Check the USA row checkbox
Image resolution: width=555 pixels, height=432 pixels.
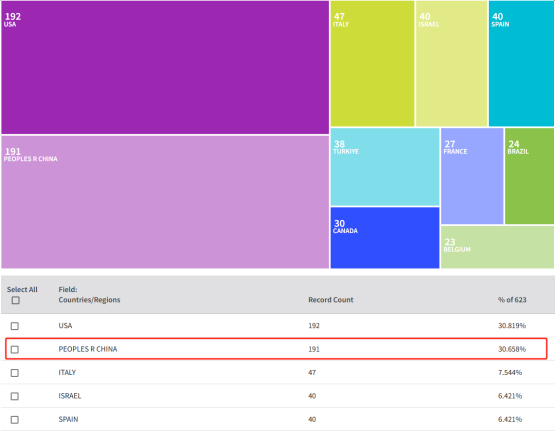pos(15,326)
